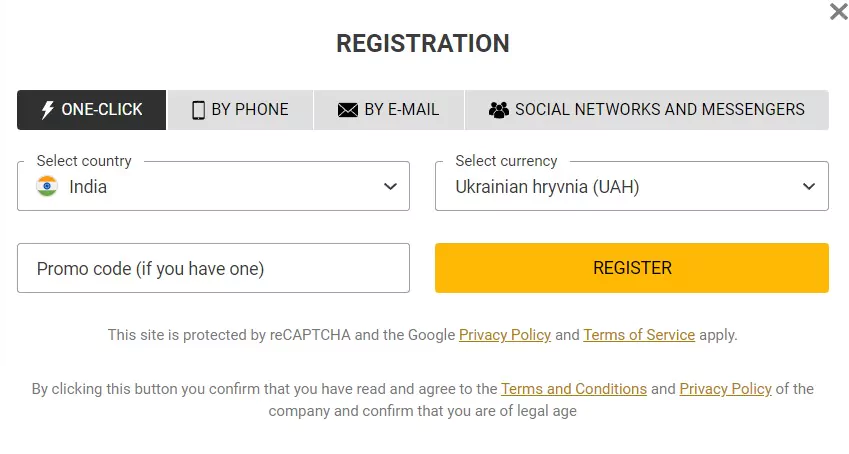Viewport: 849px width, 454px height.
Task: Click the India flag icon
Action: click(x=47, y=186)
